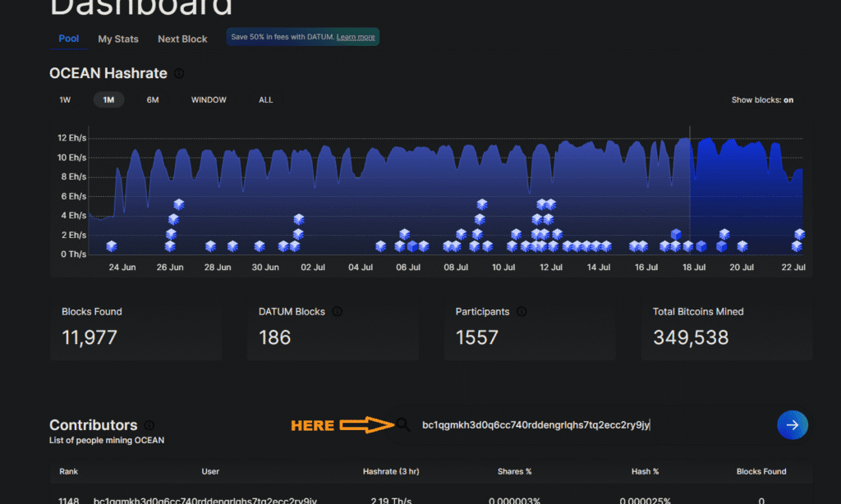Screen dimensions: 841x504
Task: Show info icon for DATUM Blocks
Action: point(337,312)
